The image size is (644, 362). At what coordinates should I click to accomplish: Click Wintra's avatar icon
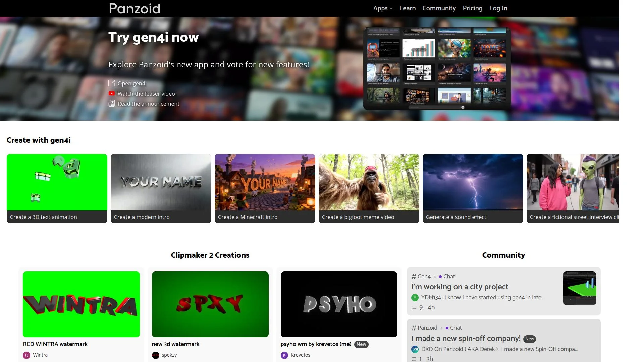pyautogui.click(x=26, y=355)
